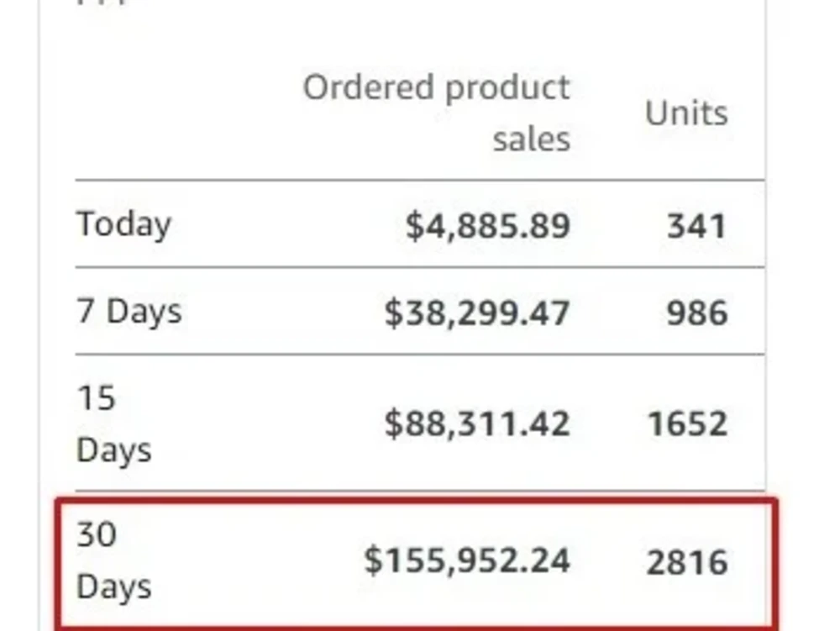Click the "15 Days" row label
This screenshot has height=631, width=840.
pos(113,423)
